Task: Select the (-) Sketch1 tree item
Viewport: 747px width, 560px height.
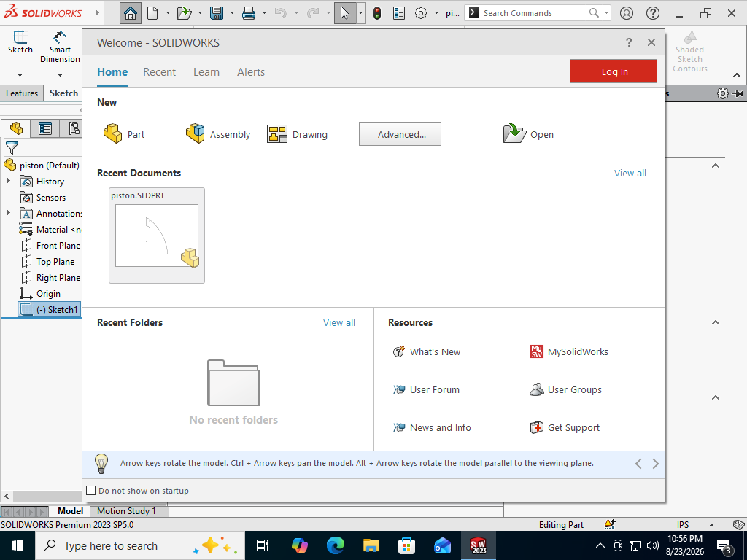Action: 50,309
